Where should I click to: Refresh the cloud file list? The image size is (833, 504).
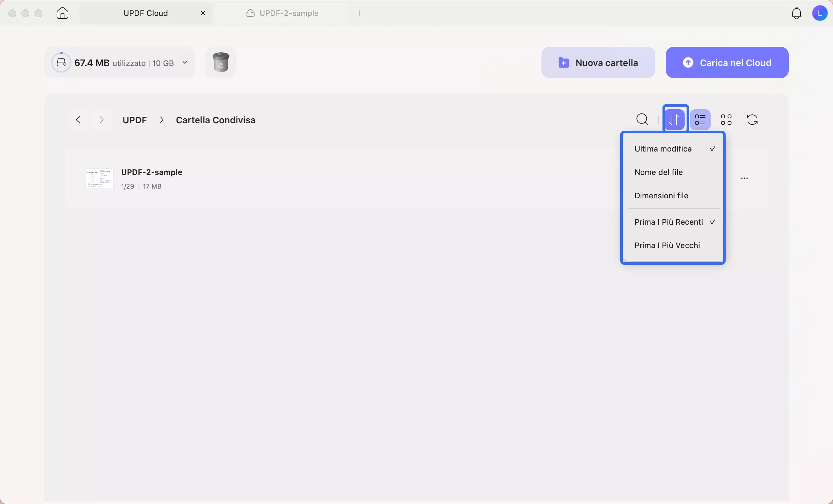pyautogui.click(x=752, y=120)
